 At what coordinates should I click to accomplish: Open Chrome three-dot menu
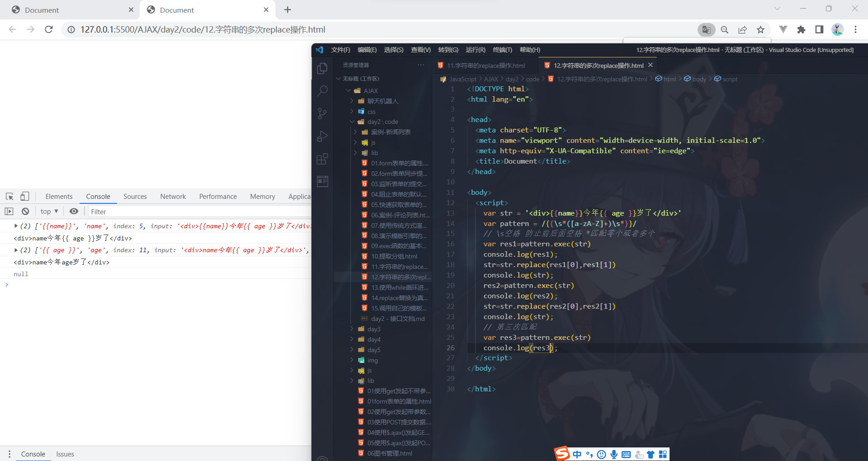(855, 29)
